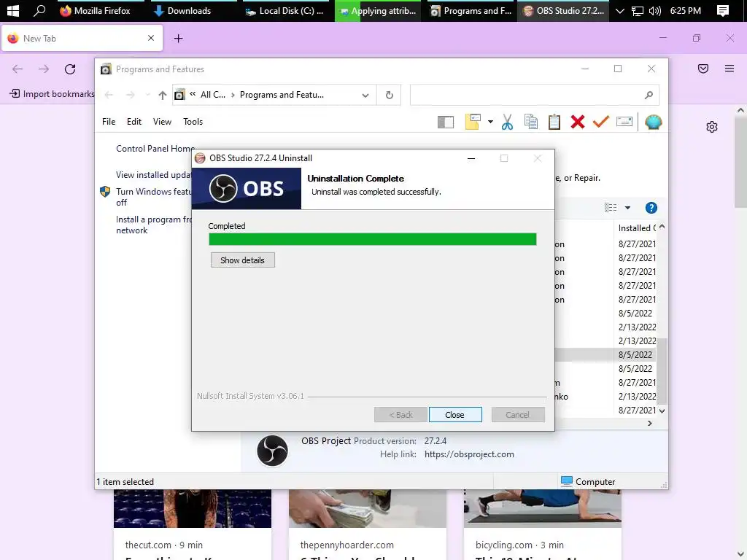
Task: Click the volume speaker tray icon
Action: (655, 10)
